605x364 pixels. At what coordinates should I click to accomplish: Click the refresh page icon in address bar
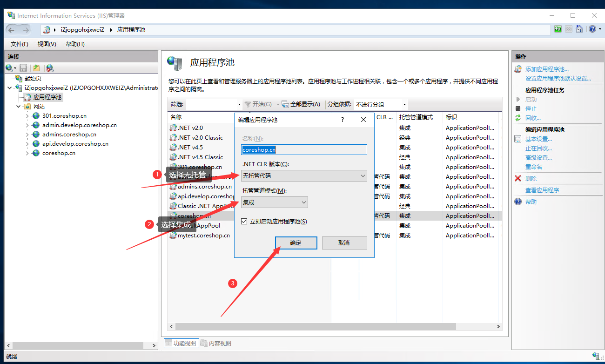coord(558,29)
